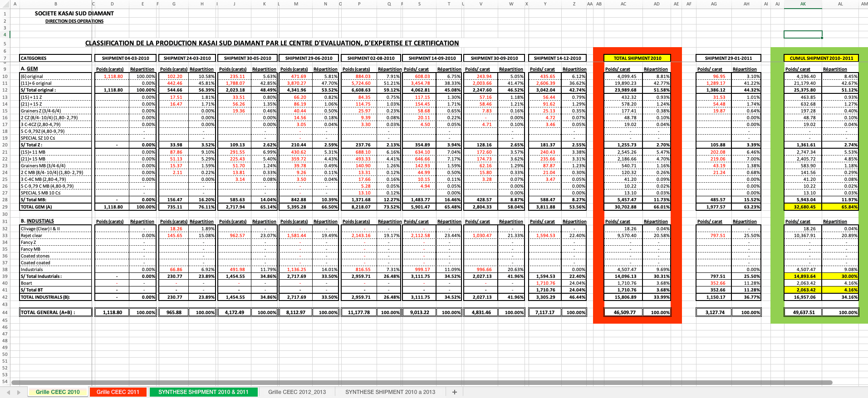Click the SHIPMENT 24-03-2010 header
This screenshot has width=868, height=398.
point(187,58)
